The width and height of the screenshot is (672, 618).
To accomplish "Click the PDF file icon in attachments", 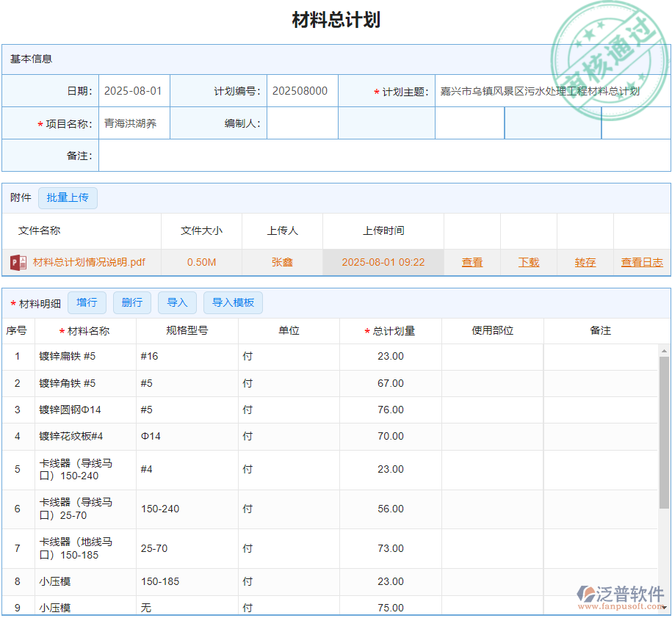I will (x=18, y=262).
